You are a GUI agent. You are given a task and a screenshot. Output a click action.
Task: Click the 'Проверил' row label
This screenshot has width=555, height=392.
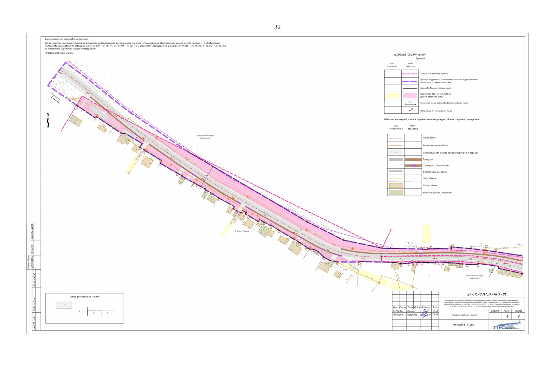398,315
